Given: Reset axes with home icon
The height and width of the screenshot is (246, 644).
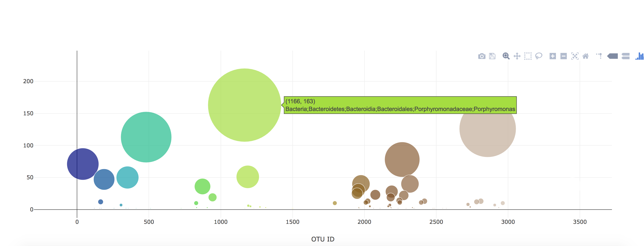Looking at the screenshot, I should [x=586, y=56].
